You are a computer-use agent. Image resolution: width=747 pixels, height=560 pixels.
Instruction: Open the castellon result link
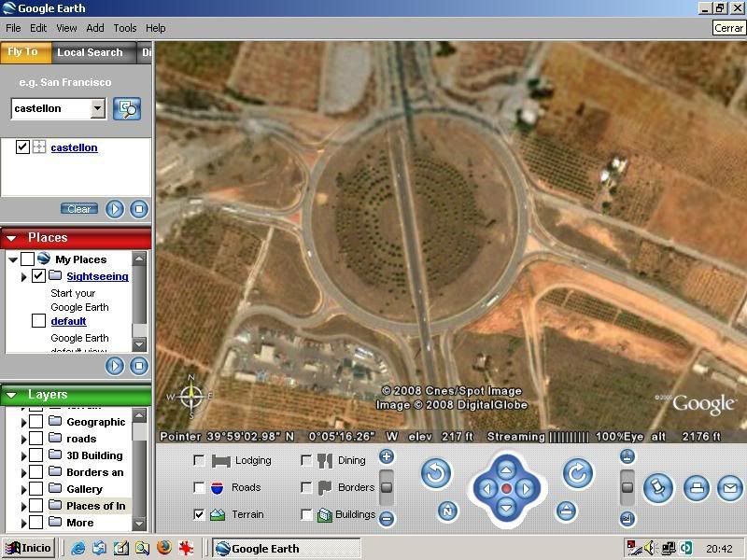[74, 147]
